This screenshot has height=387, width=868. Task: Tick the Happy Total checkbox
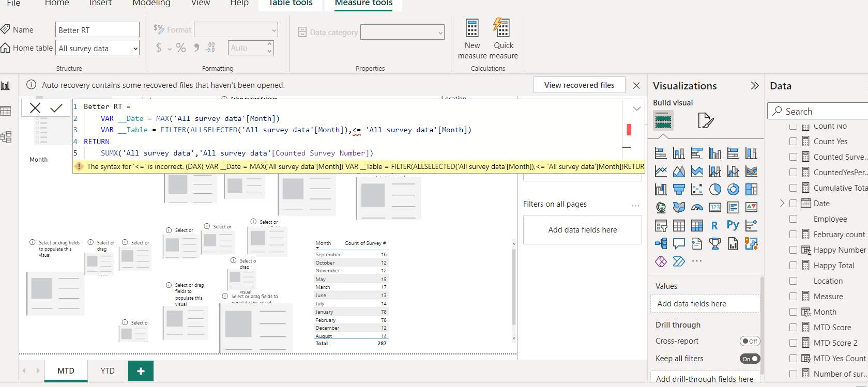tap(793, 265)
